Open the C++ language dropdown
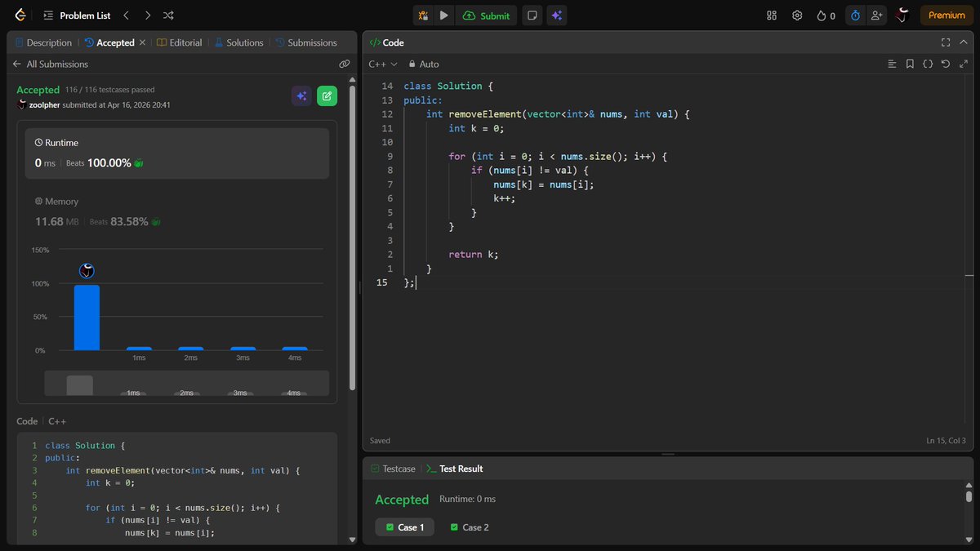Viewport: 980px width, 551px height. pyautogui.click(x=380, y=64)
